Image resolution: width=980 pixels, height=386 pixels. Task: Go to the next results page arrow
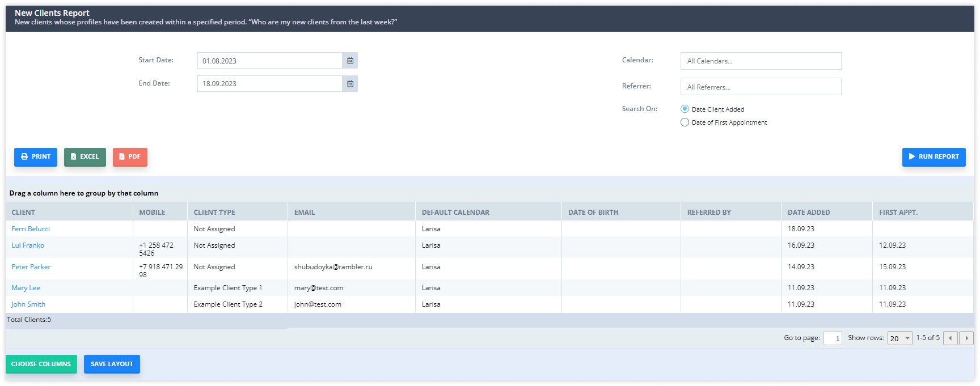(x=966, y=338)
